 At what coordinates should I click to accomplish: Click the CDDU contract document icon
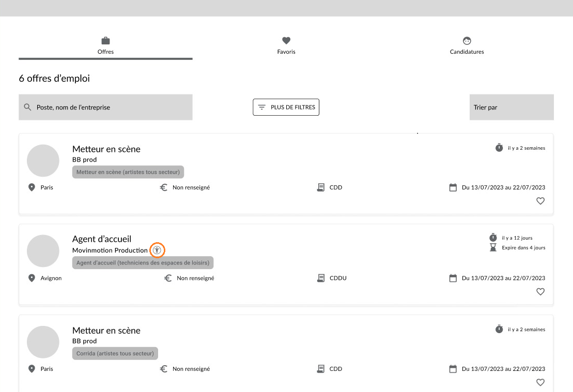321,278
